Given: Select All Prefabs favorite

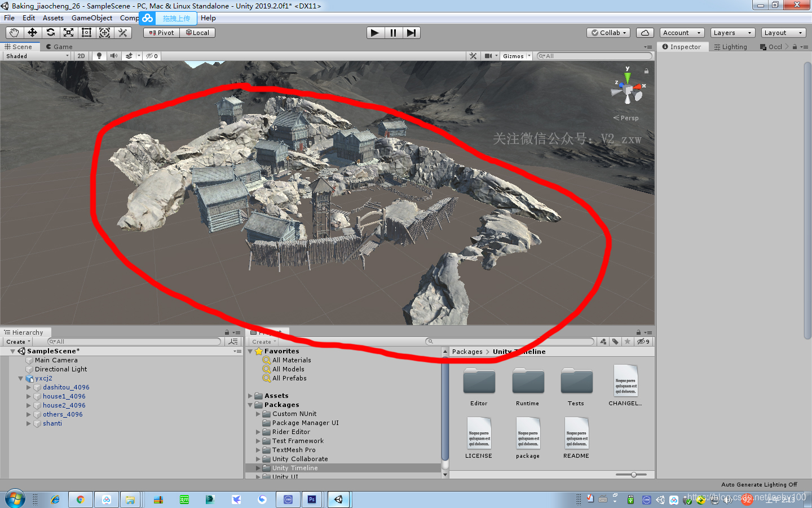Looking at the screenshot, I should pyautogui.click(x=289, y=378).
